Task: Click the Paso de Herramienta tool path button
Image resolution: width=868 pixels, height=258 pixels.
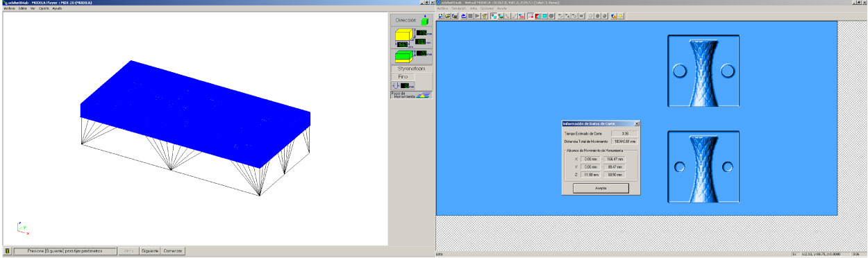Action: 412,95
